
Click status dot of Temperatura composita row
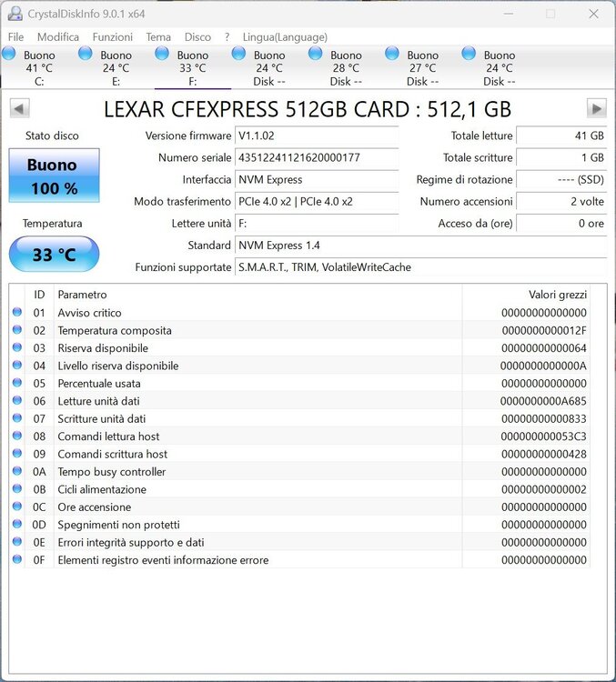coord(17,330)
